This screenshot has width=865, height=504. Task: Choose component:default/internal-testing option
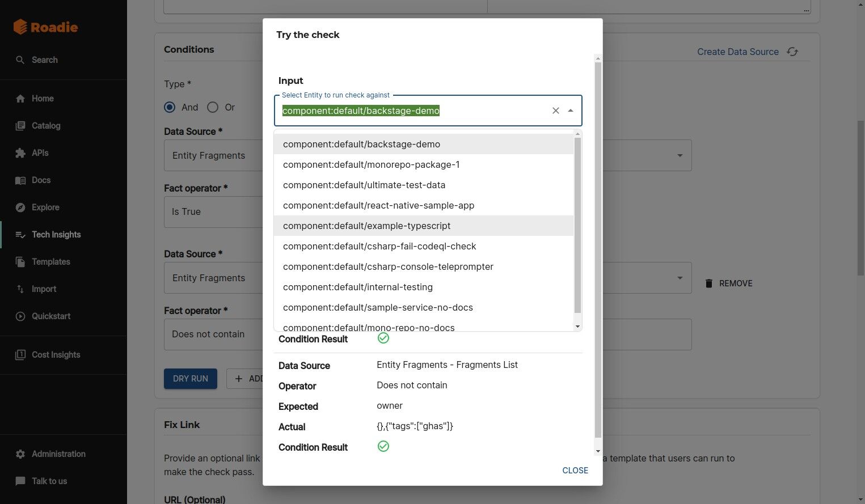pos(357,287)
